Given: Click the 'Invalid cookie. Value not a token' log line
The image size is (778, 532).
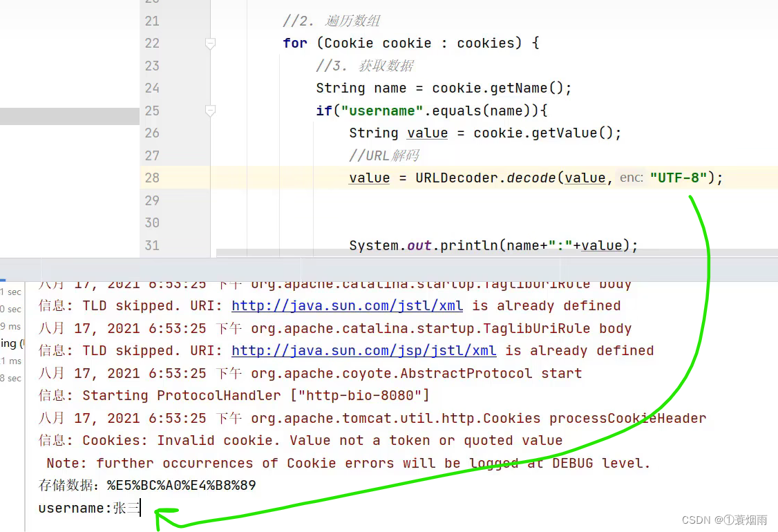Looking at the screenshot, I should (x=301, y=440).
